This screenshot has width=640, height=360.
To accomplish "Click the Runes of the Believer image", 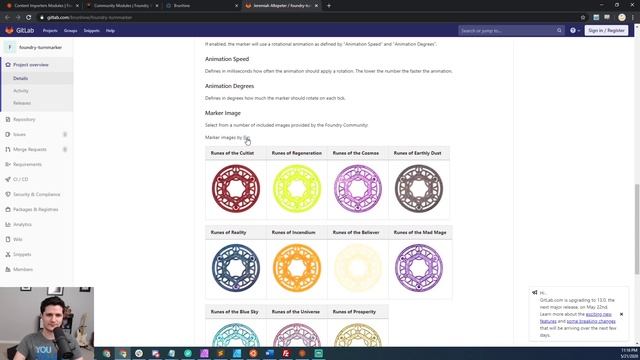I will tap(358, 268).
